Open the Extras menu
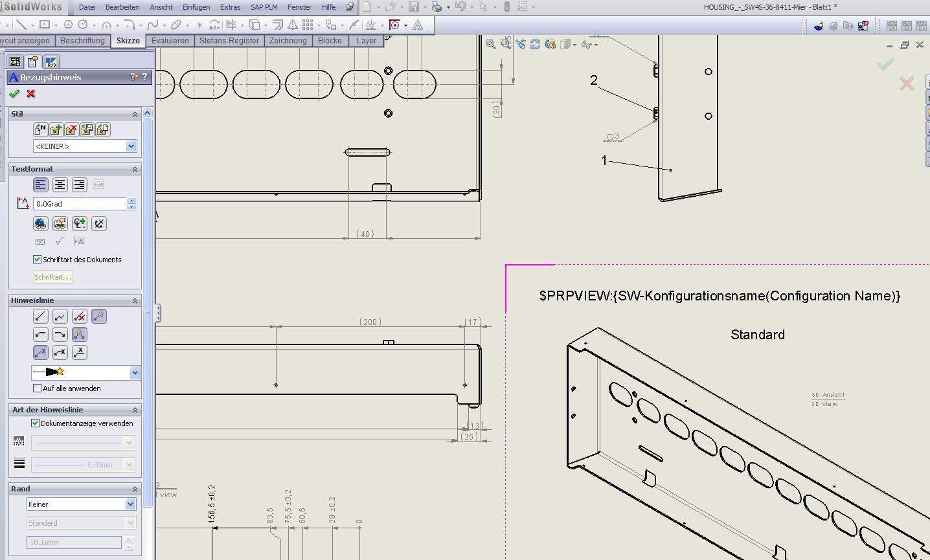Image resolution: width=930 pixels, height=560 pixels. coord(230,7)
